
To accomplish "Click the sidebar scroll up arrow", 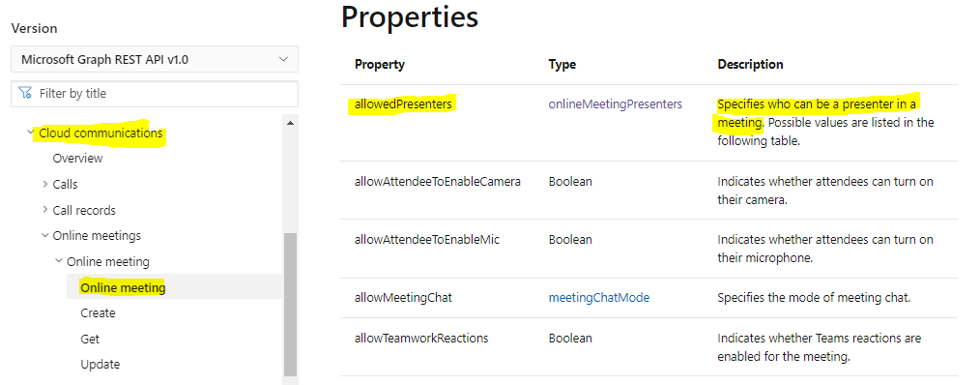I will point(290,123).
